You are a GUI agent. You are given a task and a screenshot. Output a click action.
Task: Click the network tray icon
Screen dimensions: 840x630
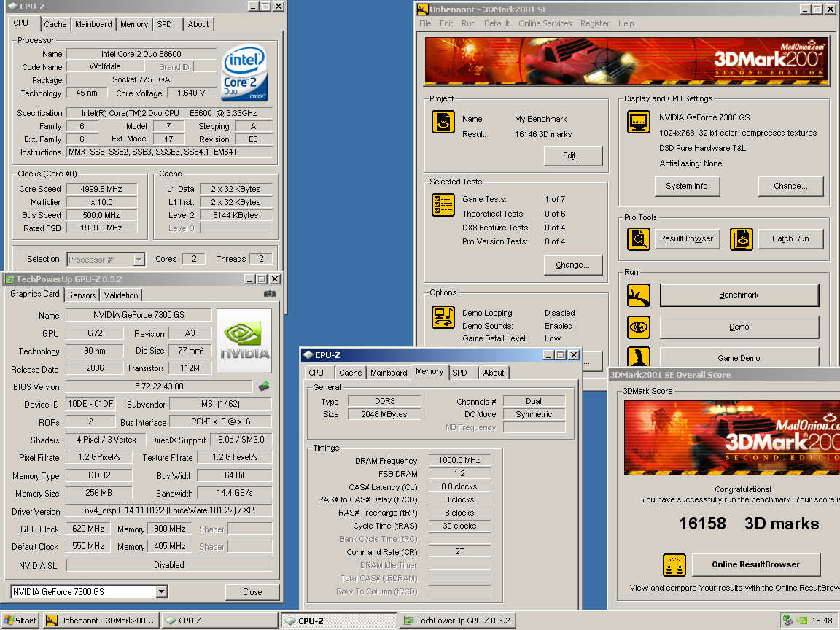pos(787,621)
